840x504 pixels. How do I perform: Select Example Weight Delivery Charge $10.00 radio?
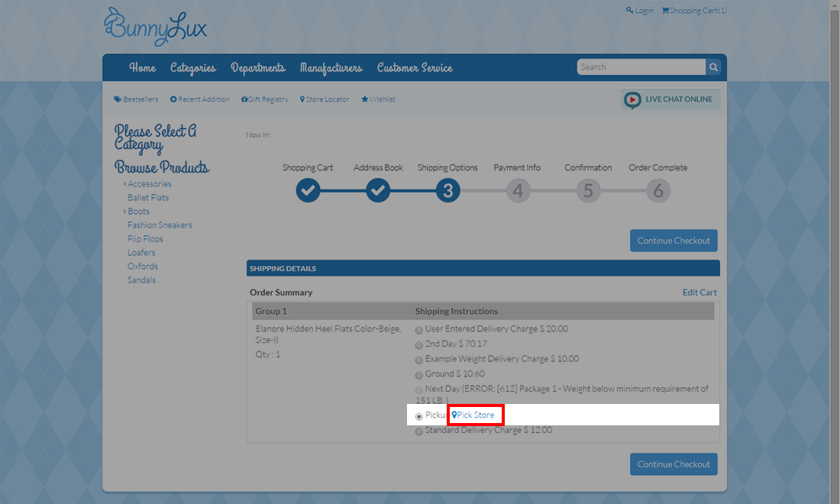click(x=419, y=360)
